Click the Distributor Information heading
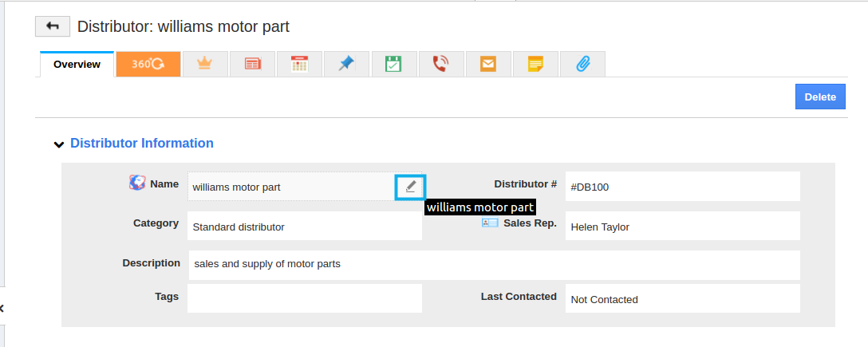The image size is (868, 347). point(142,143)
